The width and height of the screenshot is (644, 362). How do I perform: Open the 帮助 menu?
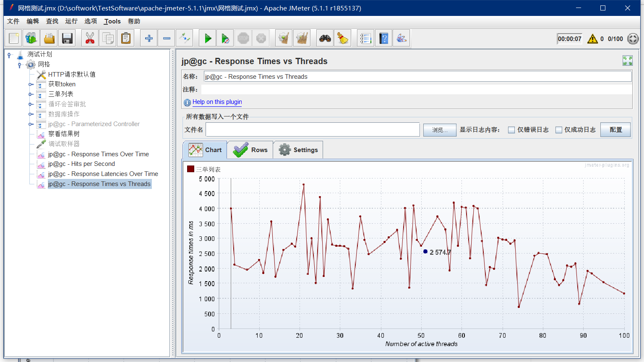click(134, 21)
